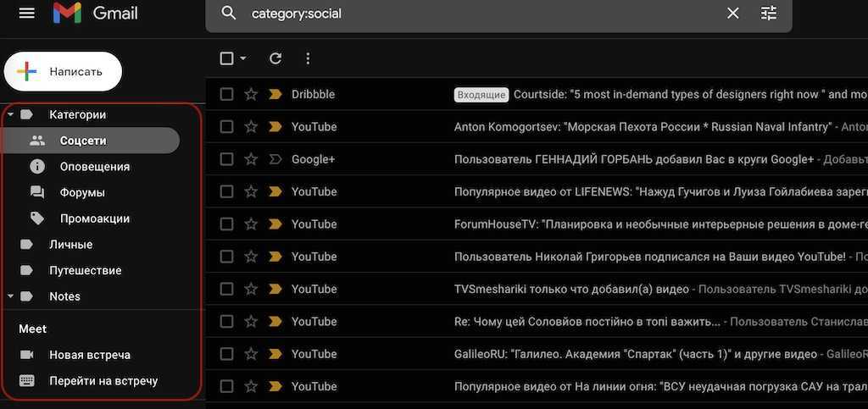Star the Anton Komogortsev YouTube email

pyautogui.click(x=251, y=126)
